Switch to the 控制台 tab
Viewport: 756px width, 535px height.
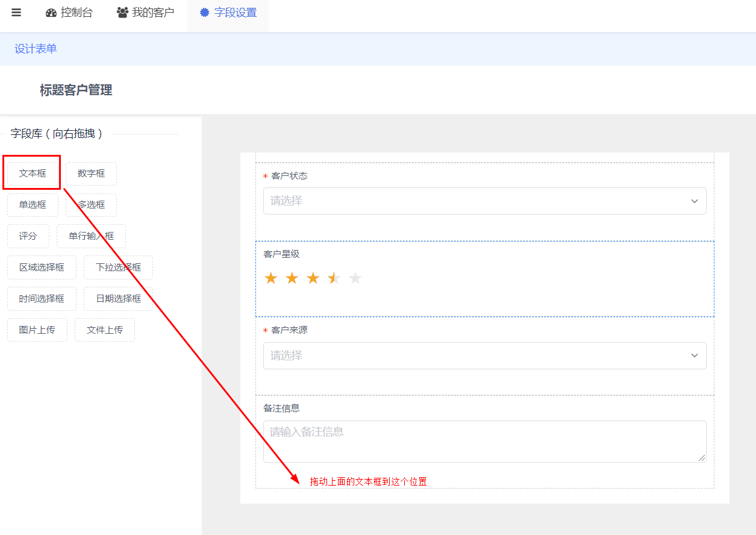click(69, 13)
